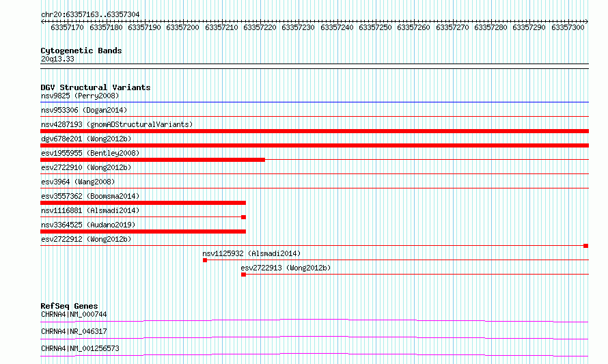Click ruler position 63357250
Image resolution: width=608 pixels, height=364 pixels.
375,27
